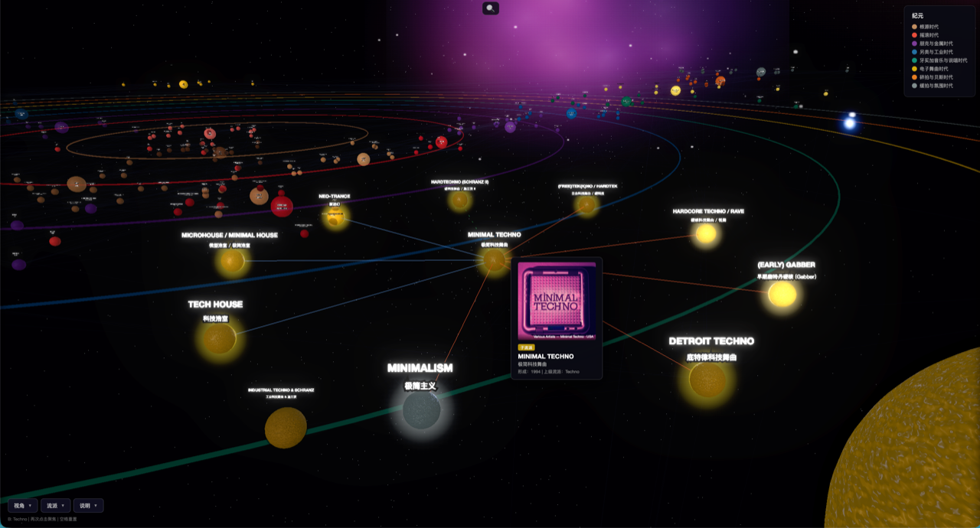Image resolution: width=980 pixels, height=528 pixels.
Task: Click the MICROHOUSE / MINIMAL HOUSE label
Action: pyautogui.click(x=230, y=236)
